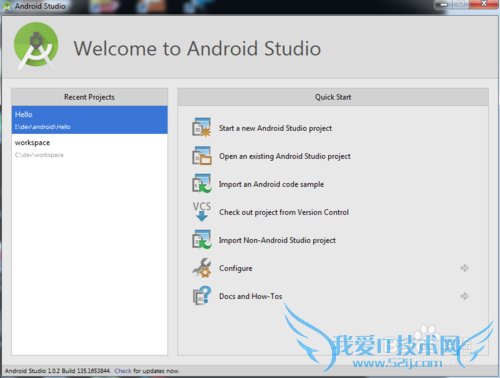Click the I:\dev\android\Hello path text
Image resolution: width=500 pixels, height=378 pixels.
tap(42, 127)
